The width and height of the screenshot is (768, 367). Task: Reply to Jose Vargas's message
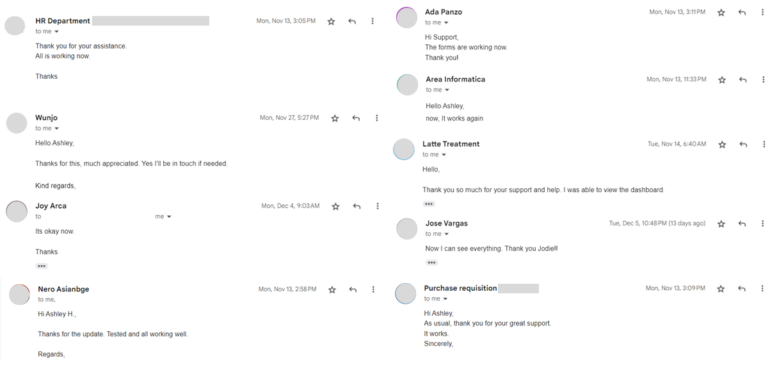pos(742,223)
